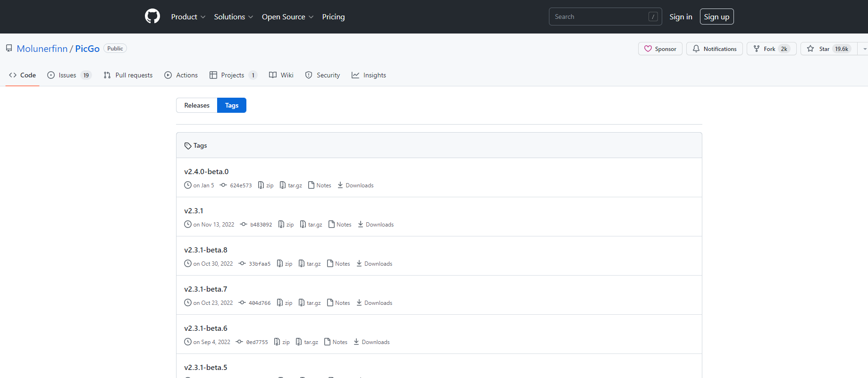This screenshot has width=868, height=378.
Task: Fork the PicGo repository
Action: (x=771, y=49)
